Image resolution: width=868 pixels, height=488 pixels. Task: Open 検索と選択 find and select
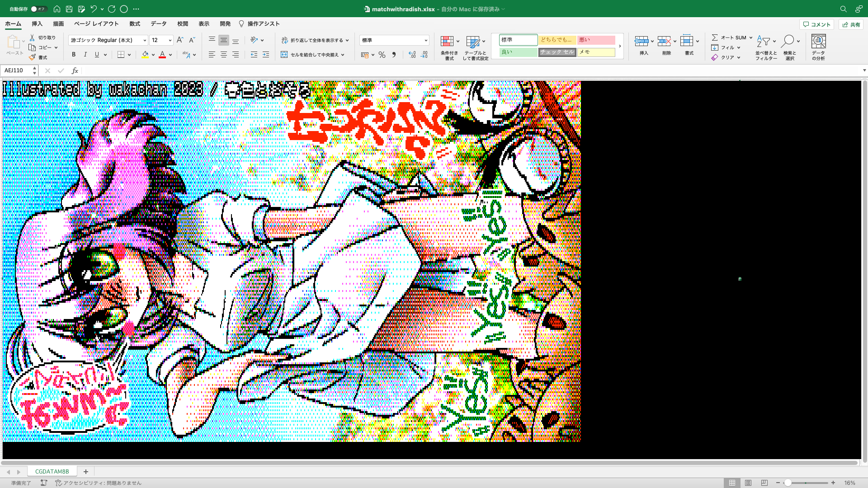click(x=790, y=48)
